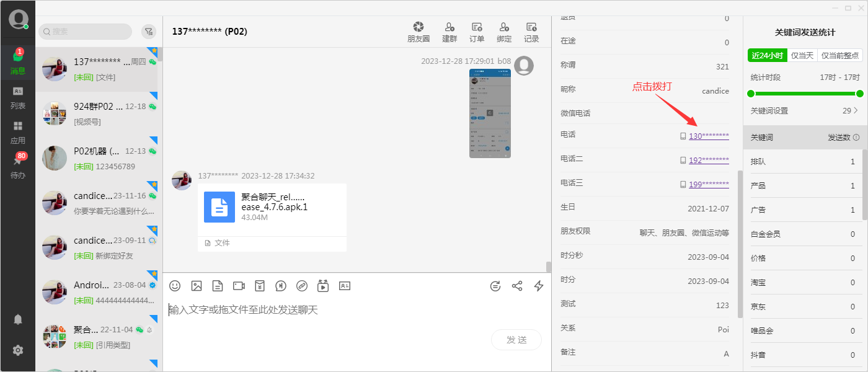
Task: Click the 发送 send button
Action: [x=516, y=340]
